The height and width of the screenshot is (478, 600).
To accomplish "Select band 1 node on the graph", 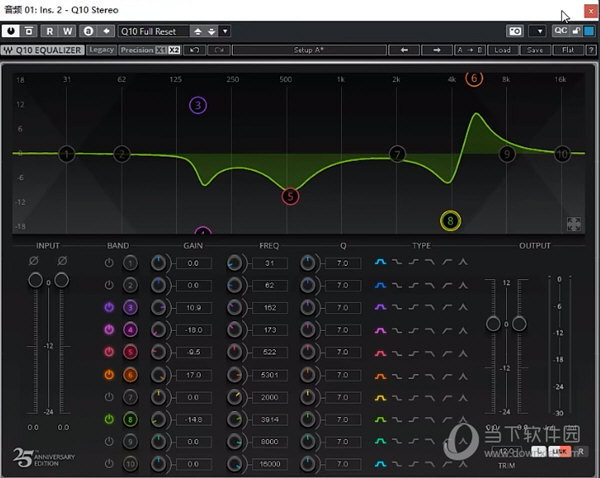I will click(67, 154).
